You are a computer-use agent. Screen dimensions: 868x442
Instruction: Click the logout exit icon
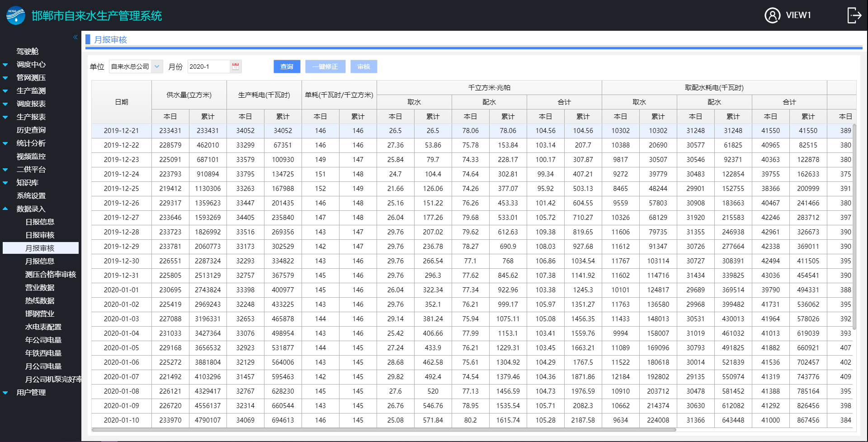[854, 15]
